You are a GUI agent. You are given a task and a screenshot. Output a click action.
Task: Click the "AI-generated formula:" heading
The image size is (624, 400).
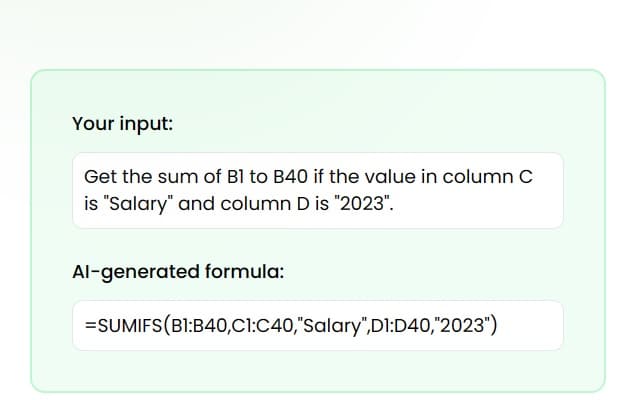[x=178, y=272]
